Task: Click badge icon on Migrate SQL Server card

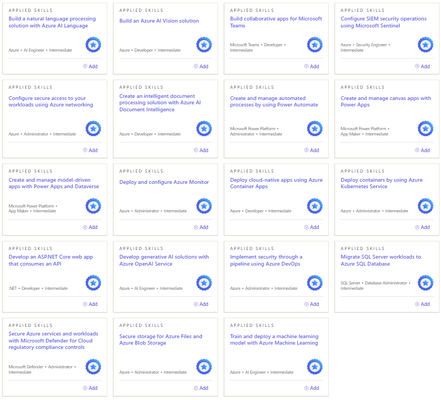Action: (425, 283)
